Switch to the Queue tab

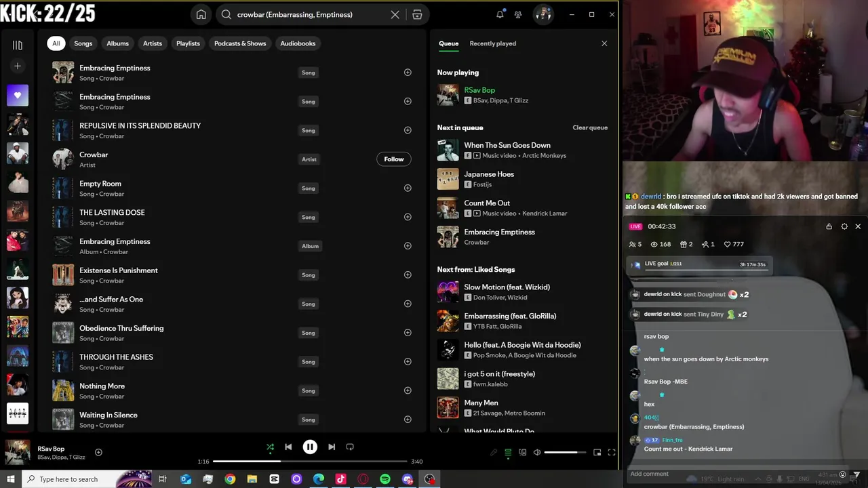(448, 43)
